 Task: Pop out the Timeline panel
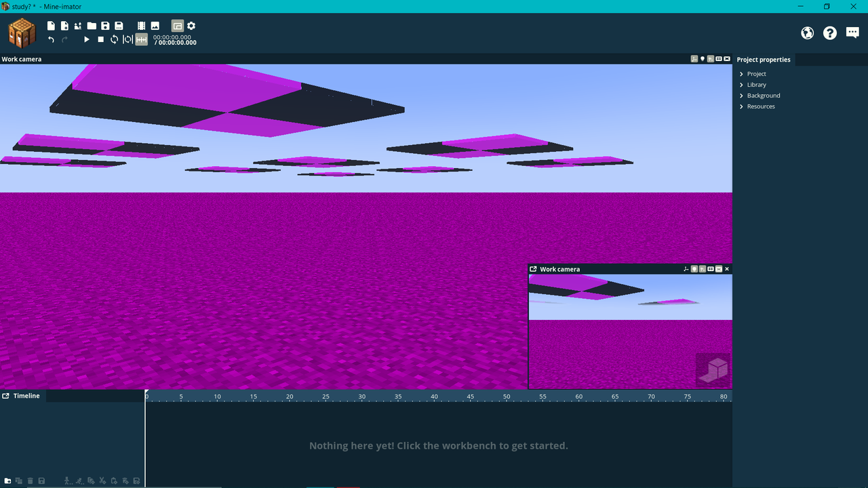point(6,395)
